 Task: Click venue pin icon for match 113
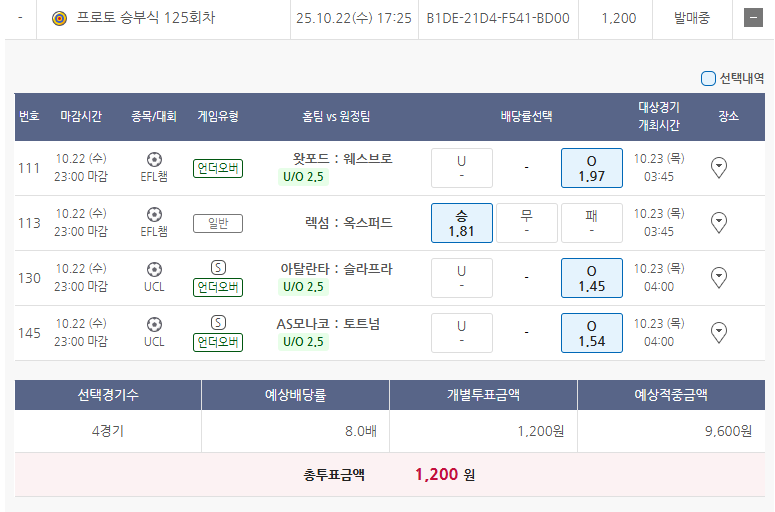(x=718, y=222)
